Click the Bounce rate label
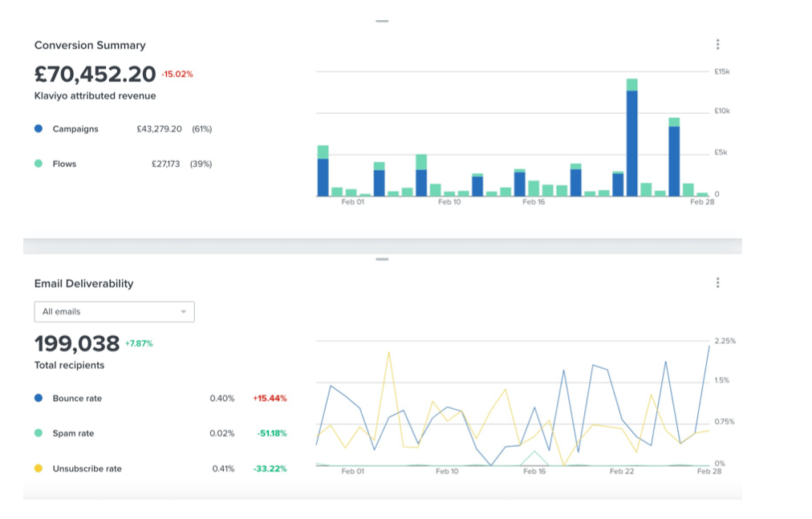This screenshot has height=519, width=812. tap(77, 399)
